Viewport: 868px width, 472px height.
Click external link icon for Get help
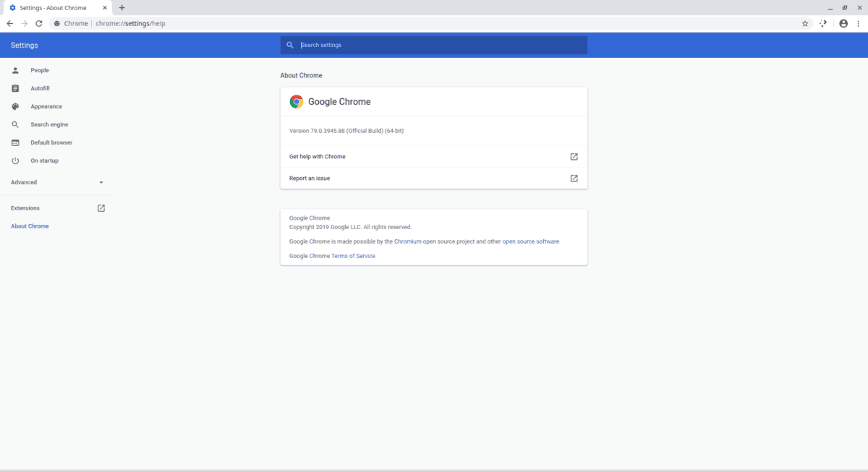click(574, 156)
